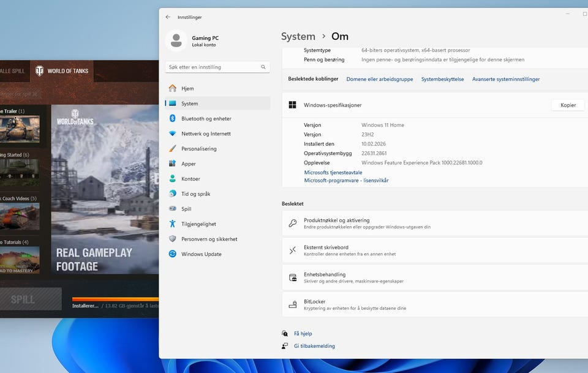The image size is (588, 373).
Task: Go to Tid og språk settings
Action: (x=195, y=194)
